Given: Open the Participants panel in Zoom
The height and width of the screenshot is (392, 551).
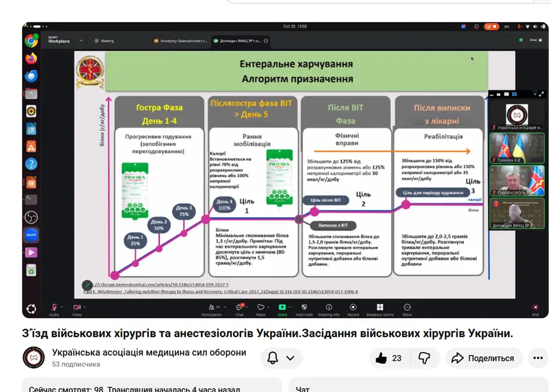Looking at the screenshot, I should (x=212, y=308).
